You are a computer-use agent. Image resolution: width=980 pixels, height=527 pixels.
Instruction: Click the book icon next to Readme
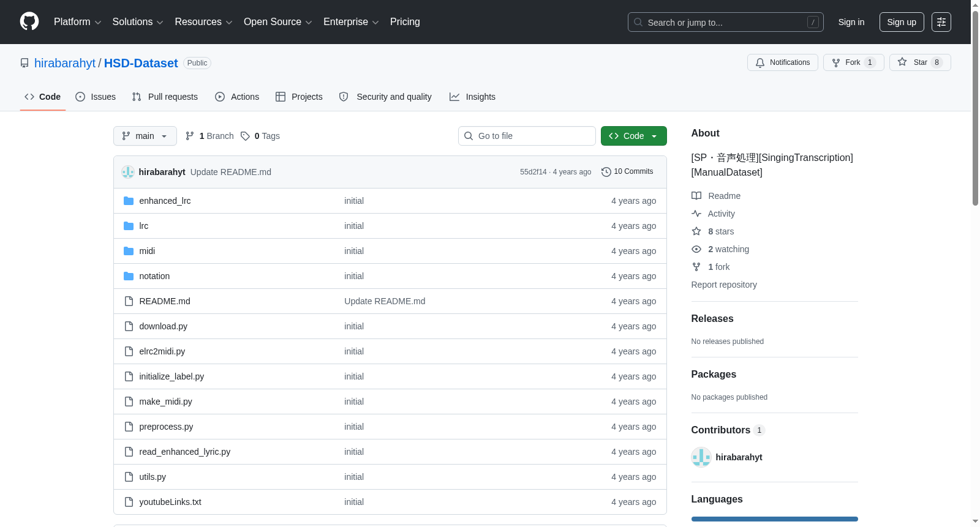(696, 196)
